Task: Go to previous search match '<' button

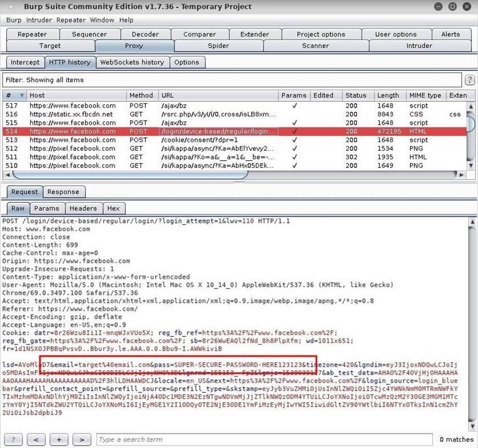Action: click(x=36, y=439)
